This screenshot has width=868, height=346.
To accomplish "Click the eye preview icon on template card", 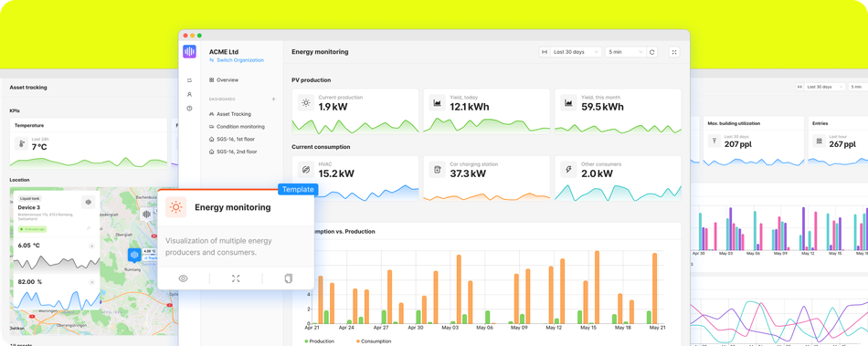I will click(184, 278).
